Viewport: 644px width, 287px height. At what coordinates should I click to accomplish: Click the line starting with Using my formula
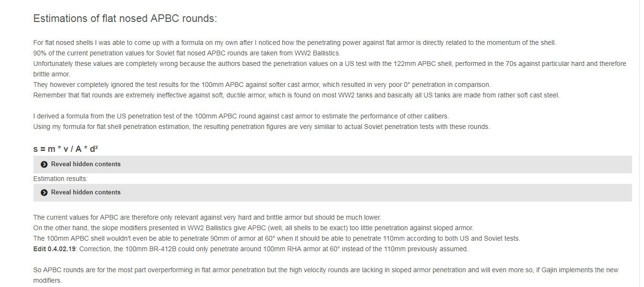click(261, 127)
